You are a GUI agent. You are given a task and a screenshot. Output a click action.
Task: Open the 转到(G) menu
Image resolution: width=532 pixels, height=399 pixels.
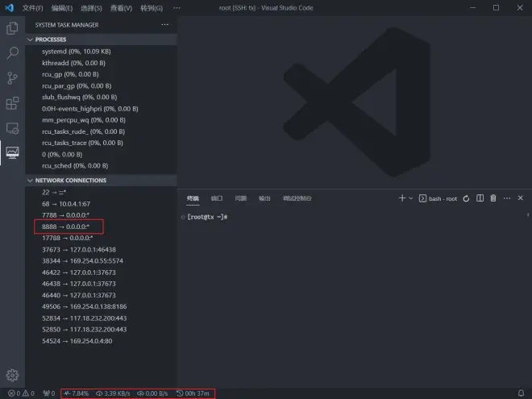[x=152, y=8]
